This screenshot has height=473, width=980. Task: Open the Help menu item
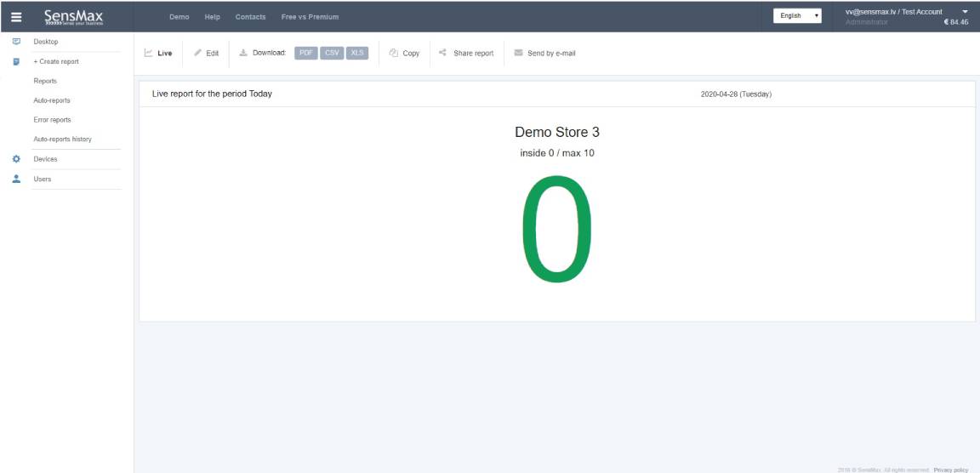(213, 17)
